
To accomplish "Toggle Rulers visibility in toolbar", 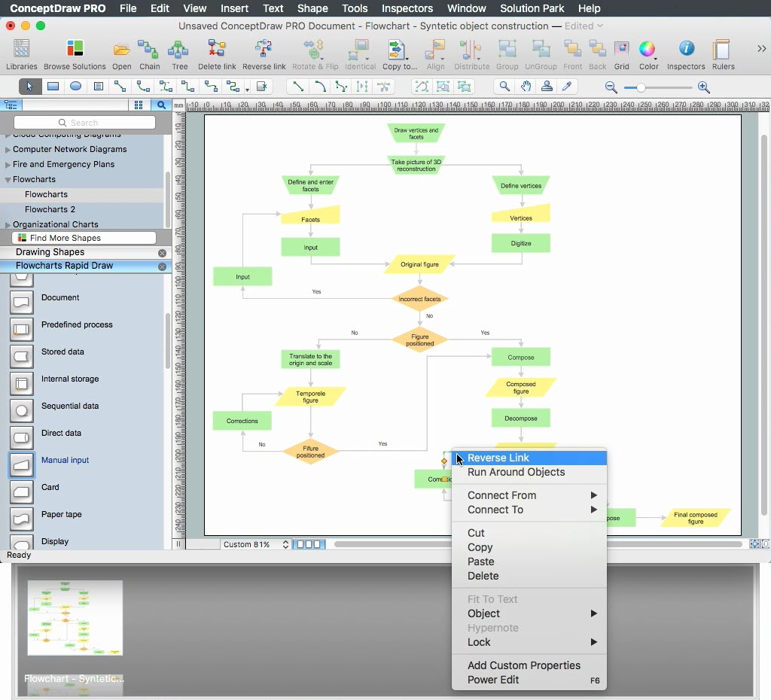I will click(723, 55).
